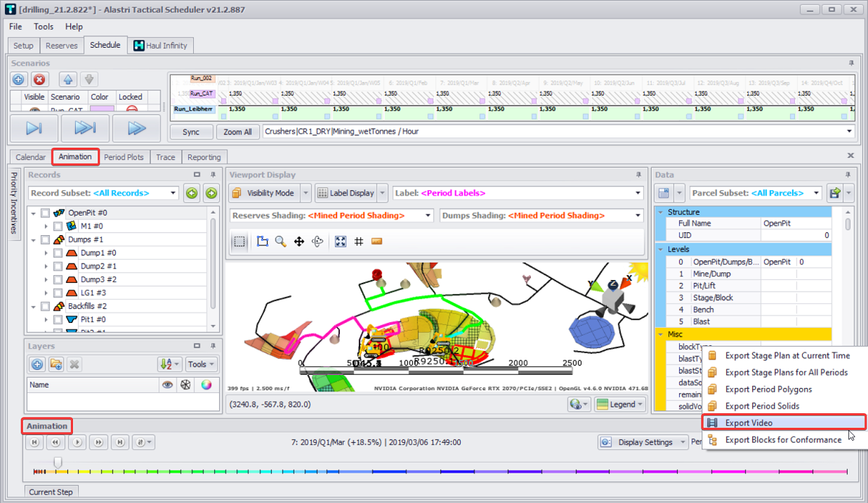Check the Dump2 #1 record box

[x=58, y=266]
